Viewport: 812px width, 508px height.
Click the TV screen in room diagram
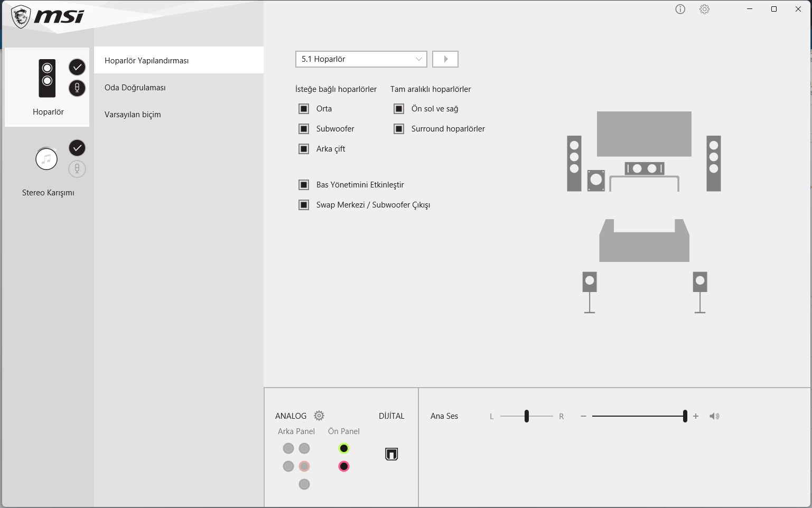tap(644, 134)
